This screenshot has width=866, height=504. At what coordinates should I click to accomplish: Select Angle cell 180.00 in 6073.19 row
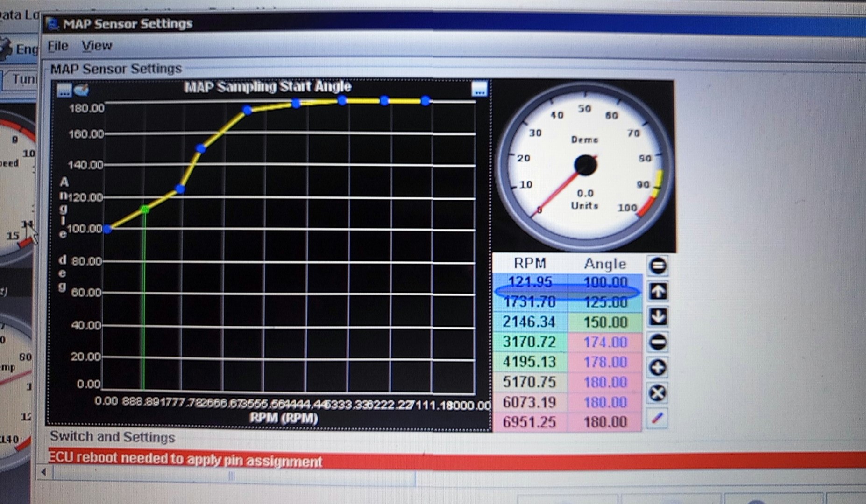[605, 402]
